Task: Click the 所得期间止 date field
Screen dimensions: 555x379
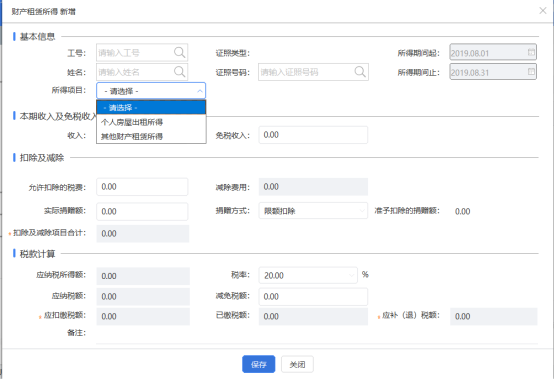Action: pos(493,72)
